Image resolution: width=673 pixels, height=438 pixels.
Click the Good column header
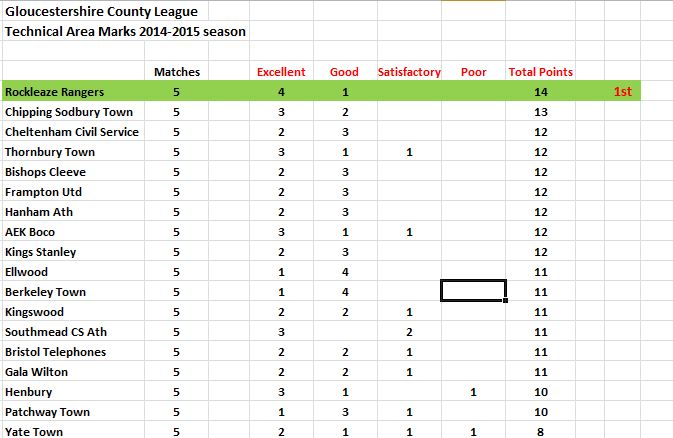[x=345, y=72]
